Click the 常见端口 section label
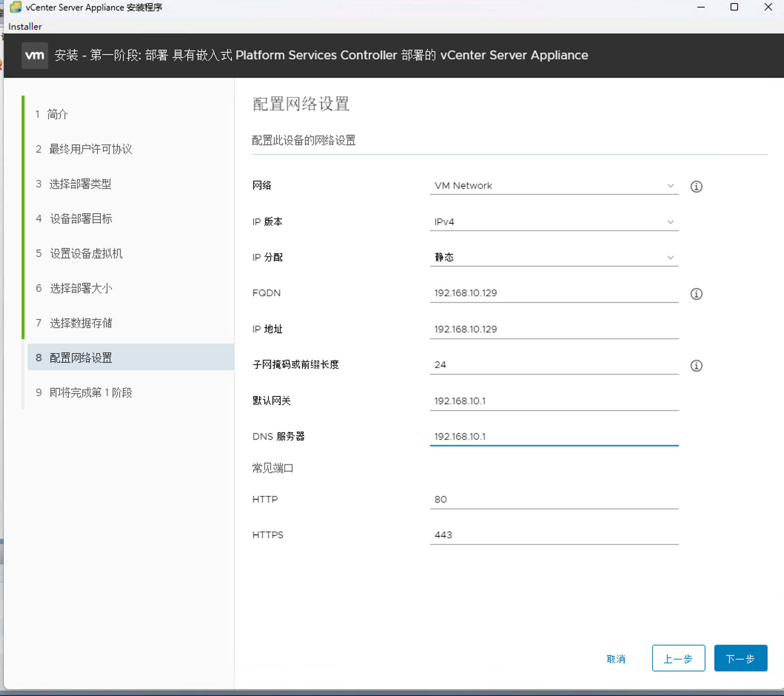This screenshot has height=696, width=784. (x=273, y=468)
